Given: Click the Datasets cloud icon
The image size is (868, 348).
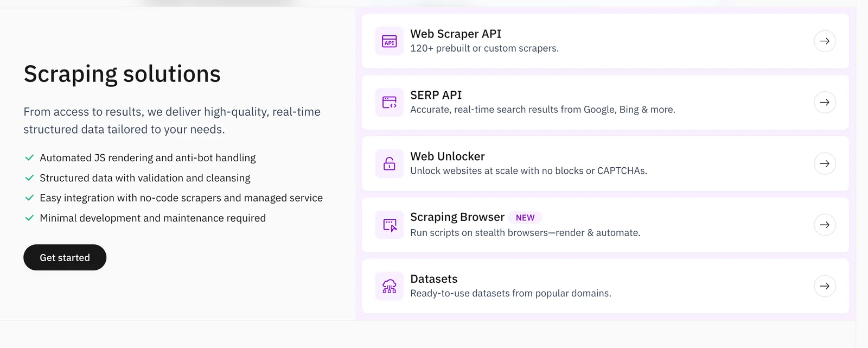Looking at the screenshot, I should pyautogui.click(x=389, y=286).
